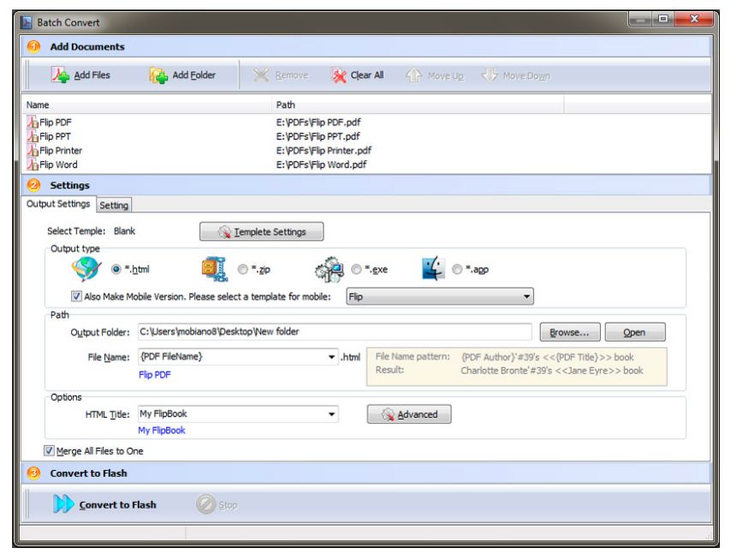Switch to the Setting tab
The width and height of the screenshot is (737, 560).
pyautogui.click(x=114, y=205)
